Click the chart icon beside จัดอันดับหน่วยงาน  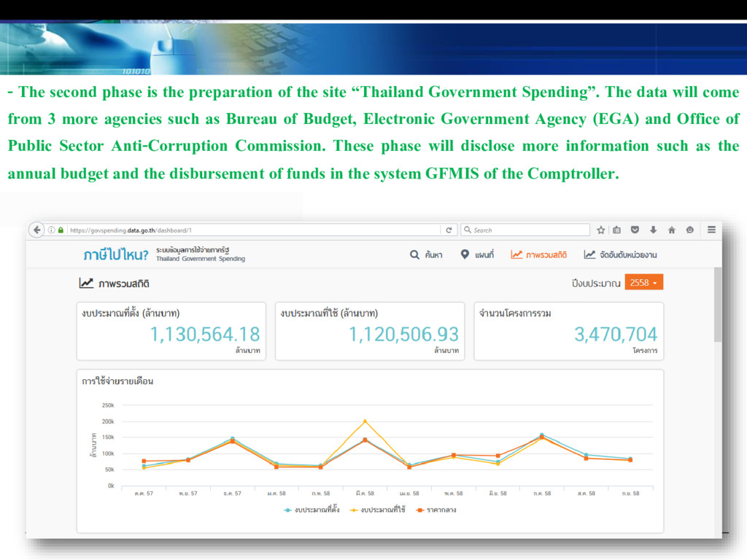(x=589, y=254)
